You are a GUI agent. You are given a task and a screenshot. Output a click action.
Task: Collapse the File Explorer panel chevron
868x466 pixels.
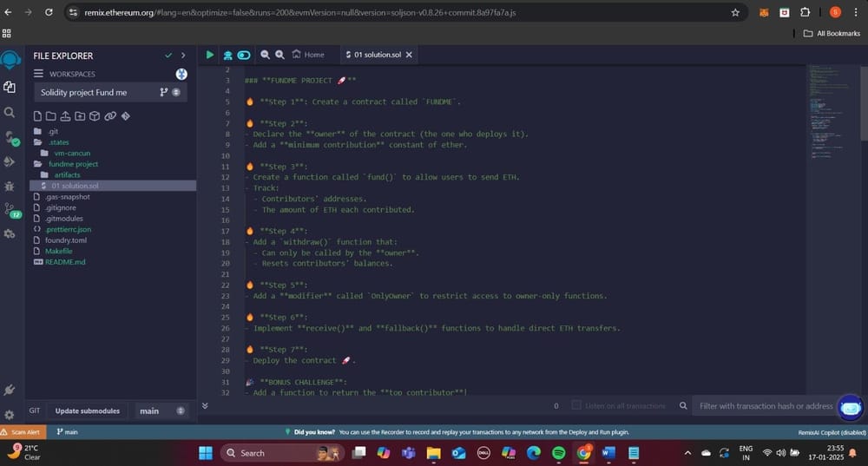coord(183,56)
